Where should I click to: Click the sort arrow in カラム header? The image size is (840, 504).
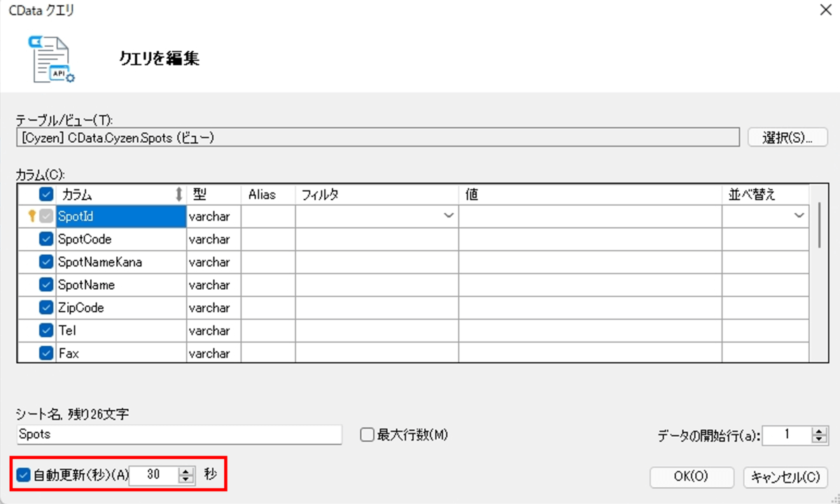tap(179, 195)
